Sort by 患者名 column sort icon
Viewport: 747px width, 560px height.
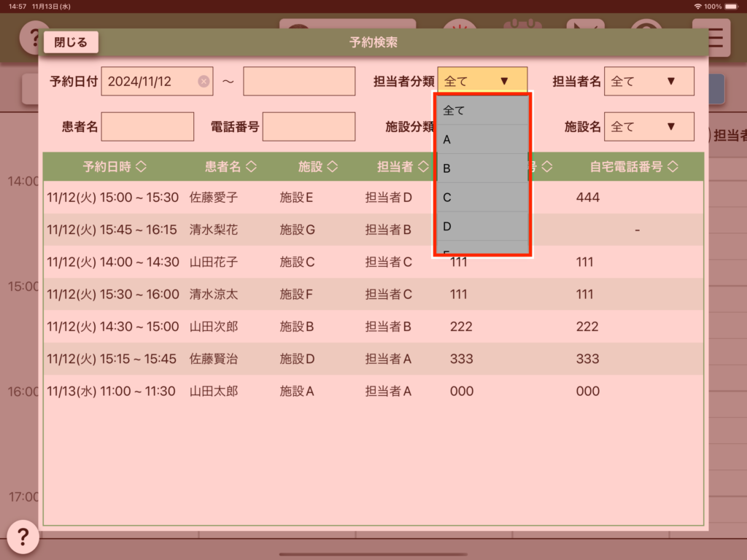pos(251,167)
